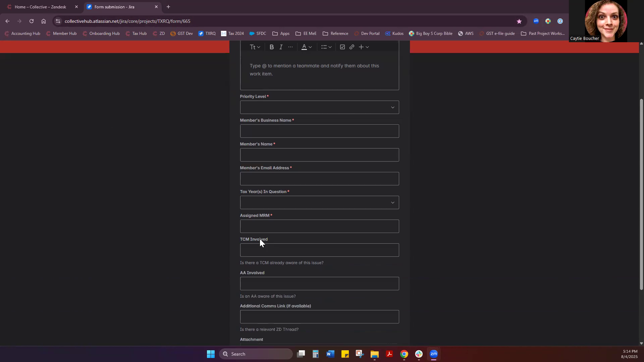Click the Member's Business Name field

point(319,131)
